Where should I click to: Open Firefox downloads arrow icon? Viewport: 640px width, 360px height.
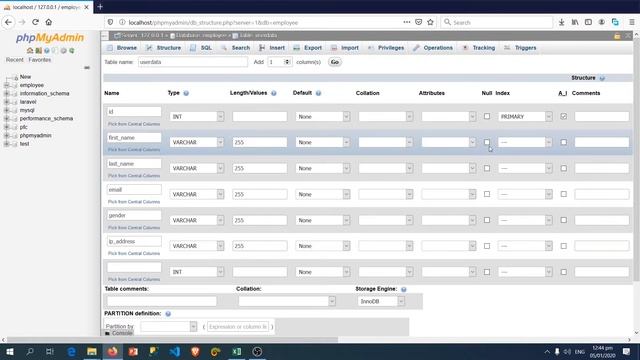[x=562, y=22]
